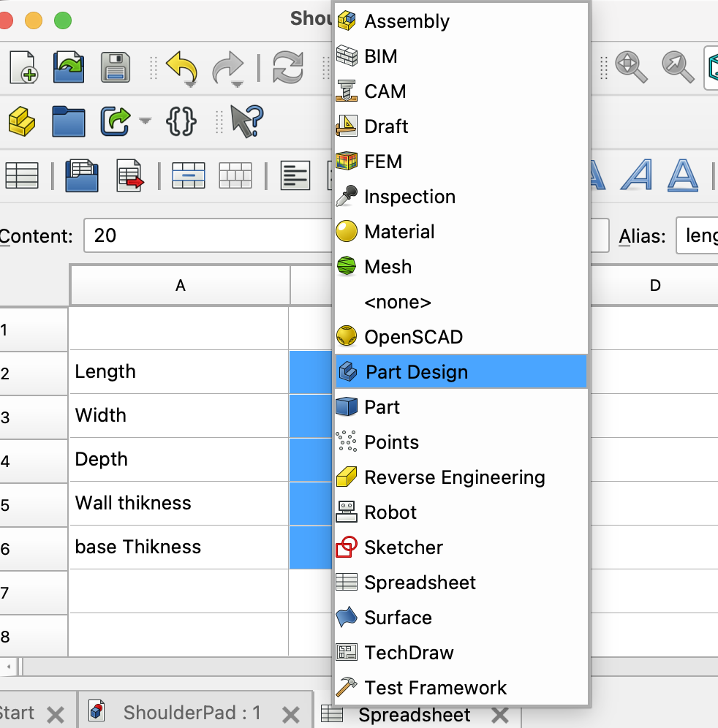The height and width of the screenshot is (728, 718).
Task: Click in the Alias input field
Action: pyautogui.click(x=697, y=235)
